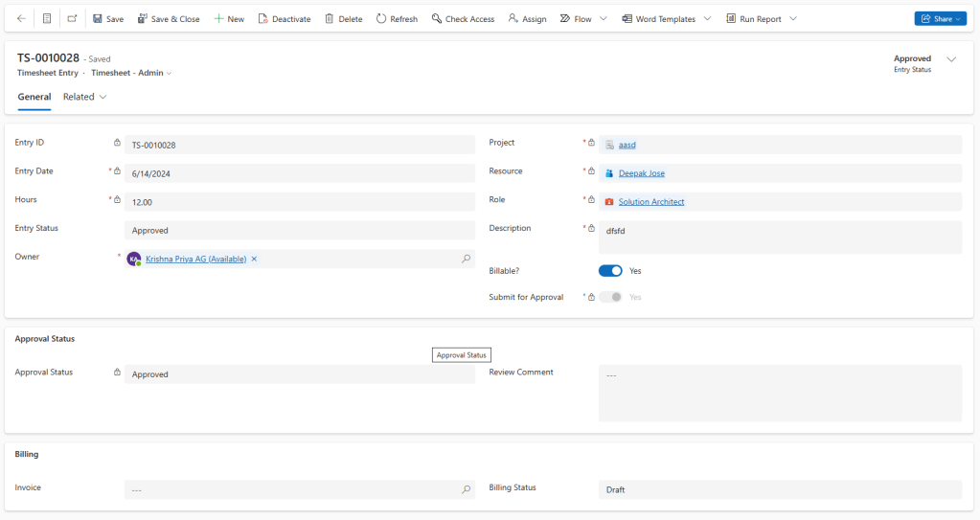
Task: Refresh the timesheet record
Action: point(396,18)
